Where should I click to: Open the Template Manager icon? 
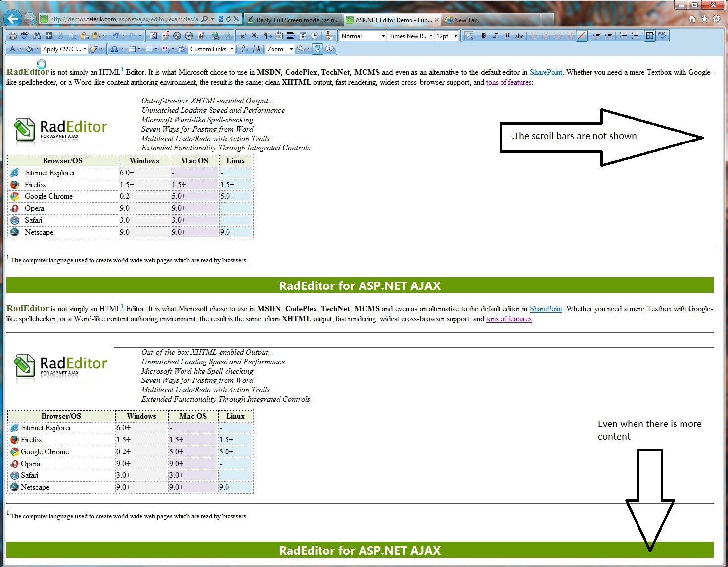(x=201, y=36)
